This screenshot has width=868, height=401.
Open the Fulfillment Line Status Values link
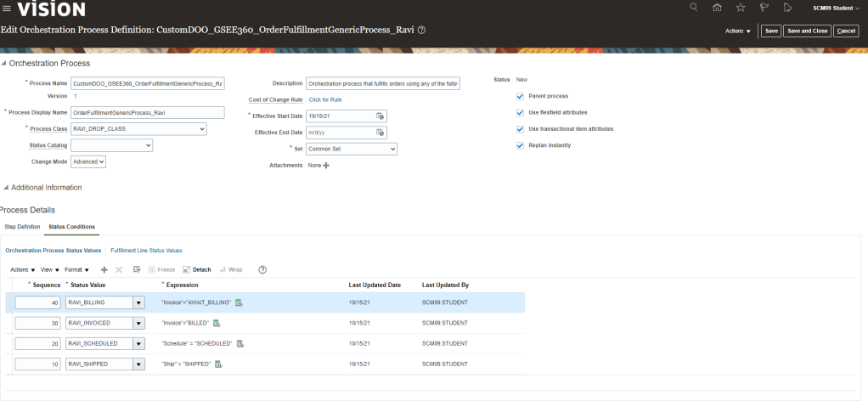tap(146, 251)
